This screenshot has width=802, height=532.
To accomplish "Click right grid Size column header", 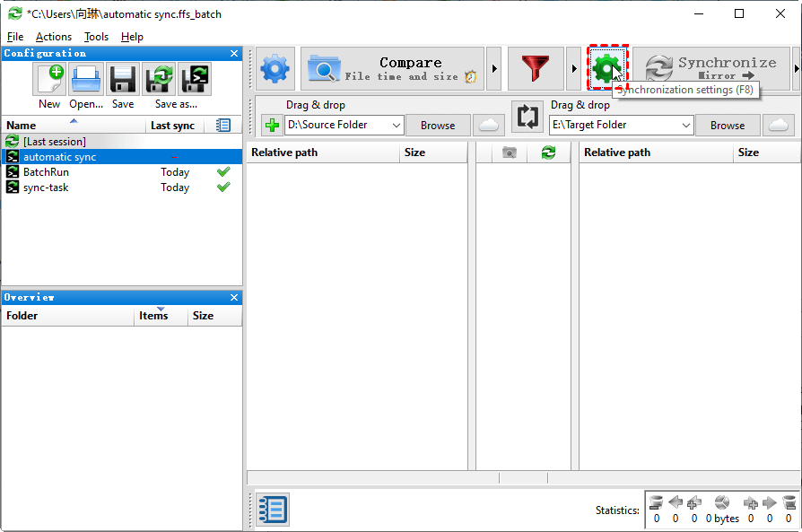I will [x=767, y=153].
